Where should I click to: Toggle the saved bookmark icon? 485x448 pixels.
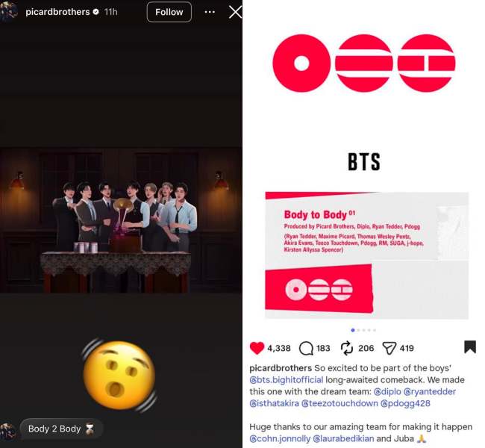[x=470, y=347]
